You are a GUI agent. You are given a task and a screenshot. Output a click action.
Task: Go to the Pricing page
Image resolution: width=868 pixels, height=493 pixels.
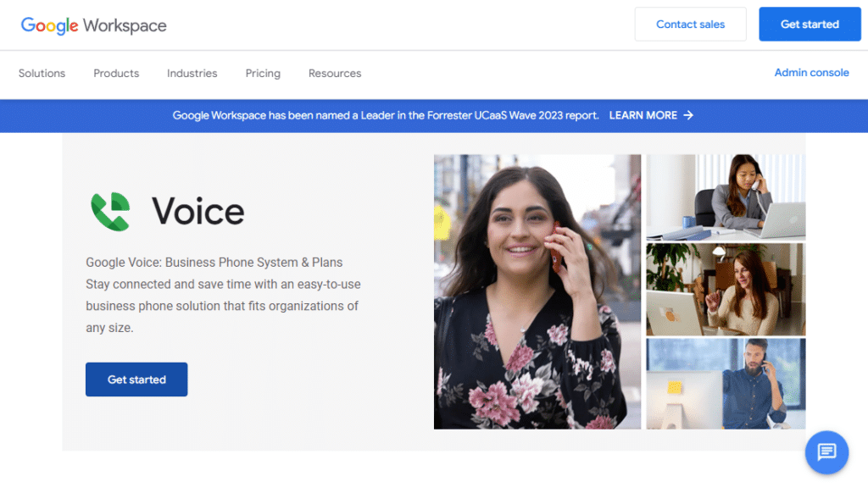click(263, 73)
